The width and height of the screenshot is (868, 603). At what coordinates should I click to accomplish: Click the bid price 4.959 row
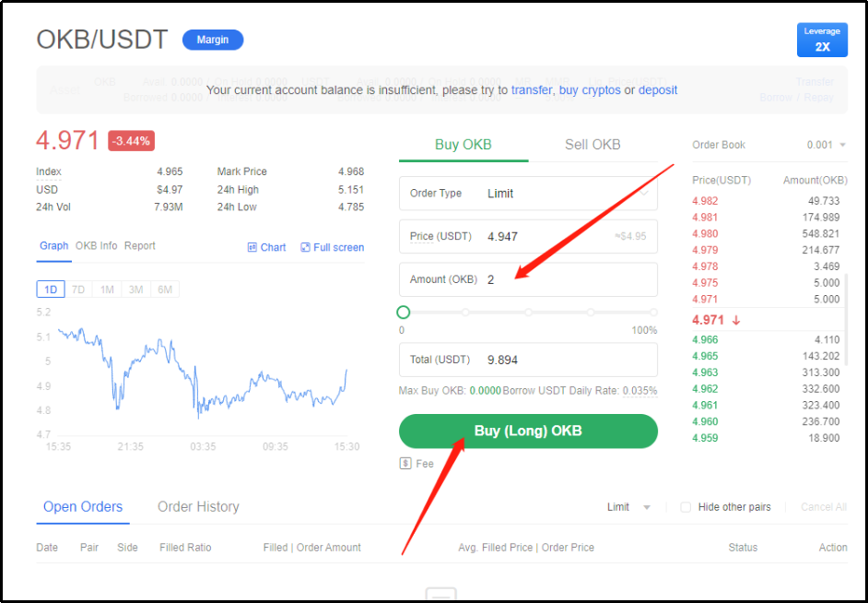pos(766,438)
